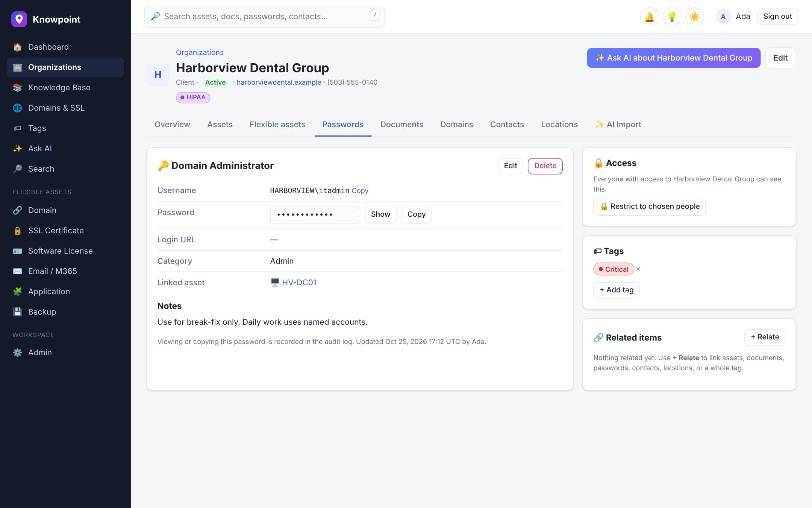
Task: Open Email / M365 flexible asset
Action: (x=65, y=271)
